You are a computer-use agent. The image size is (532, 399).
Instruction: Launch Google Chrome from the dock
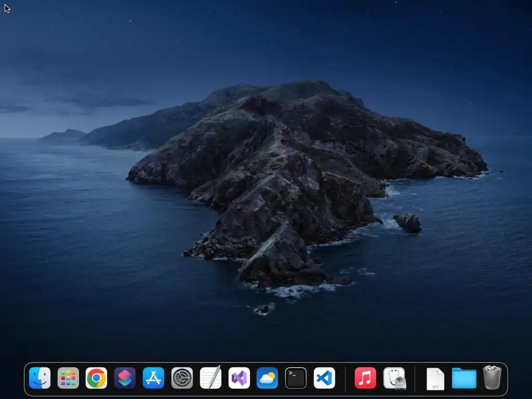pos(96,378)
